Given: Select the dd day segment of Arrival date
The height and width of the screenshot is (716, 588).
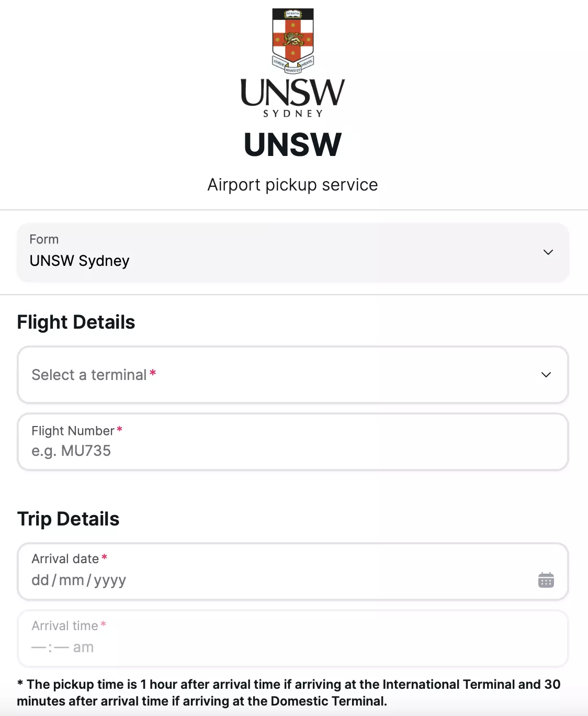Looking at the screenshot, I should tap(40, 580).
